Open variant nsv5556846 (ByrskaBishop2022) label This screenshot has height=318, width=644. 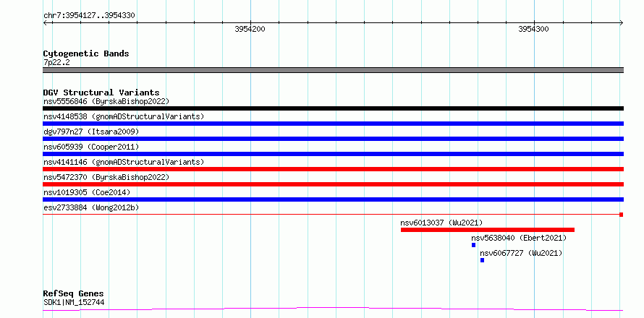tap(106, 101)
